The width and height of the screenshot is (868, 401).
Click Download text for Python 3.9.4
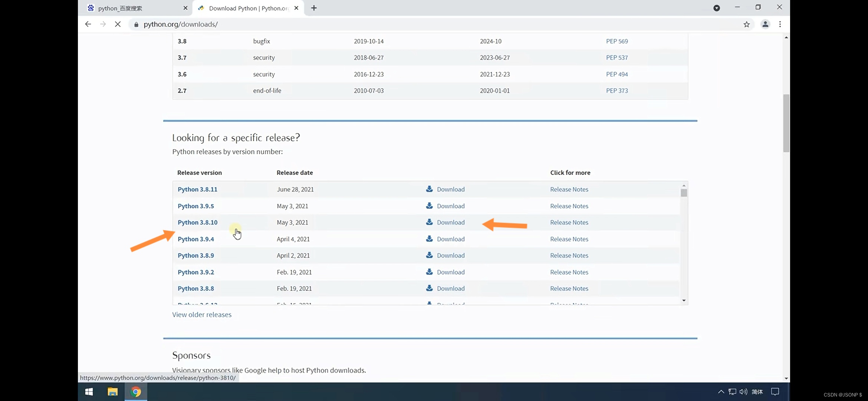[x=451, y=239]
